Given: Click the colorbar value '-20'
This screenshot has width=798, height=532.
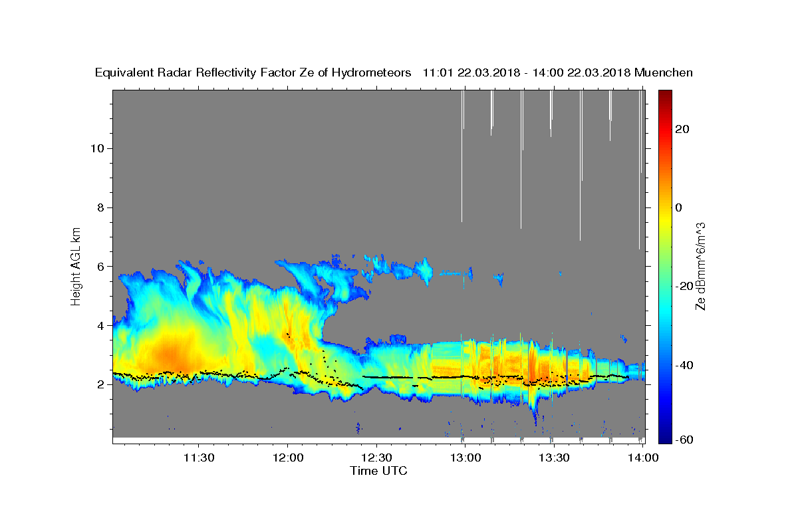Looking at the screenshot, I should pyautogui.click(x=684, y=286).
